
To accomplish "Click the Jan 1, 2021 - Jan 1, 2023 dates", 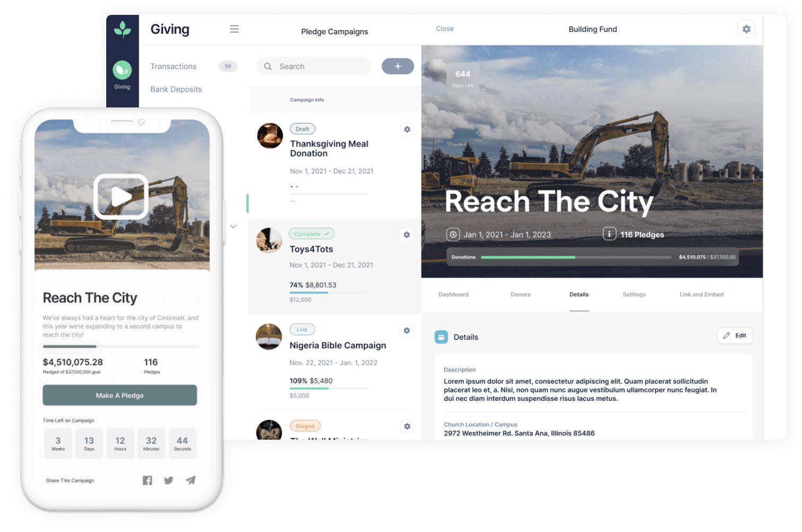I will pyautogui.click(x=507, y=235).
